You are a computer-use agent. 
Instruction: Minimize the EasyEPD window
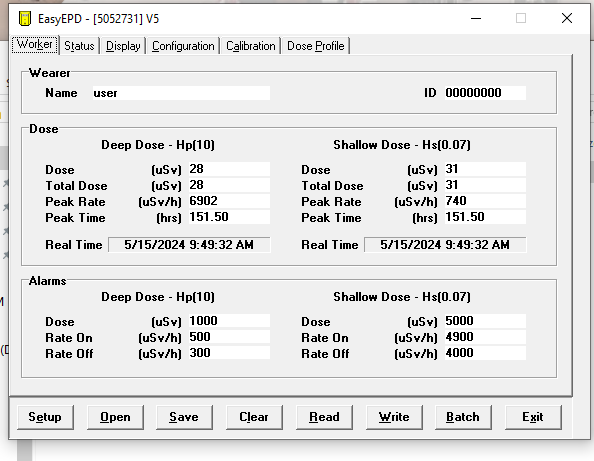point(476,18)
